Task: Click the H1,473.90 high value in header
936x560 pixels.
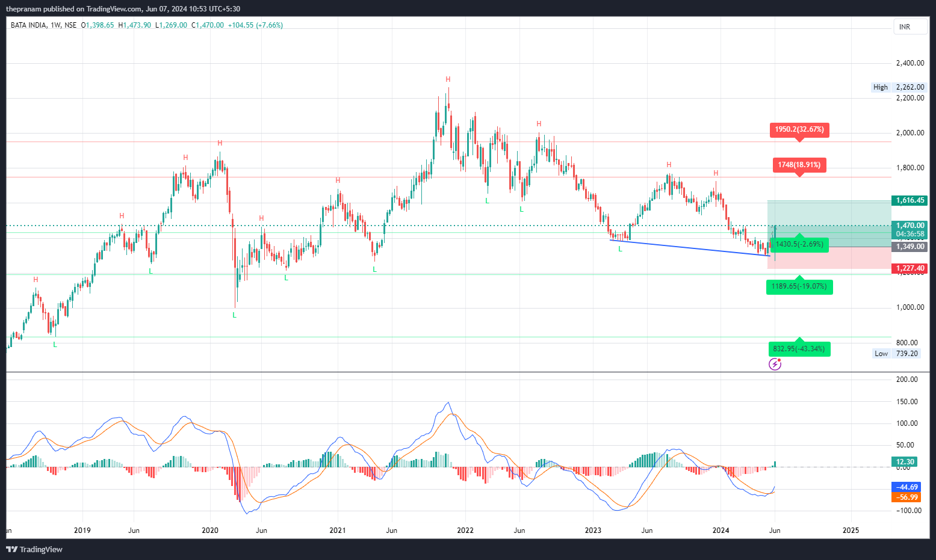Action: click(x=135, y=25)
